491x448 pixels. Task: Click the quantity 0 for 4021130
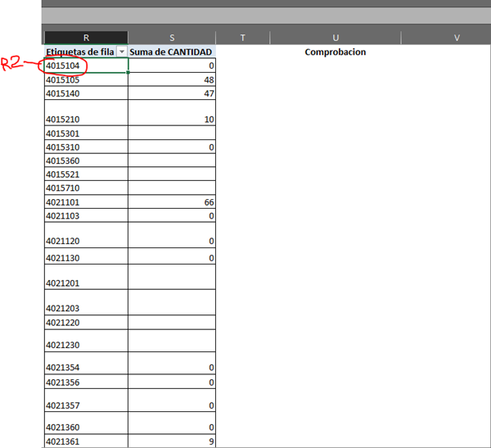pos(172,256)
